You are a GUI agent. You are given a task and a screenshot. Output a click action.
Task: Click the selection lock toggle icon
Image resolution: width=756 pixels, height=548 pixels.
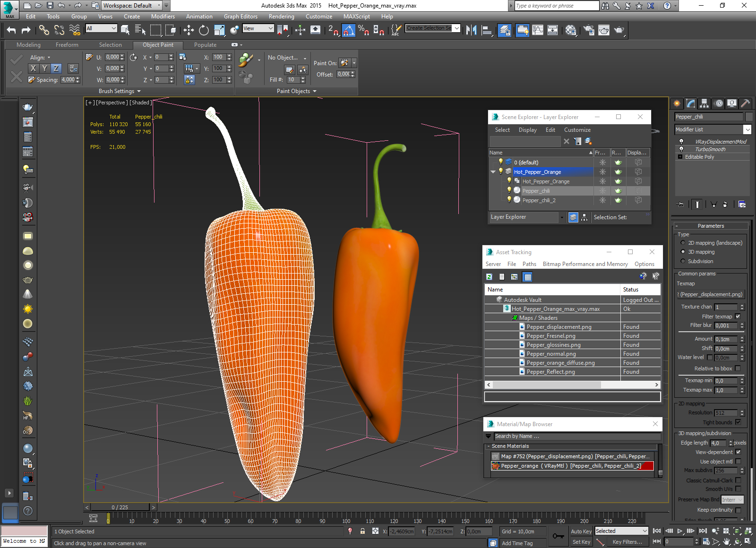point(362,531)
